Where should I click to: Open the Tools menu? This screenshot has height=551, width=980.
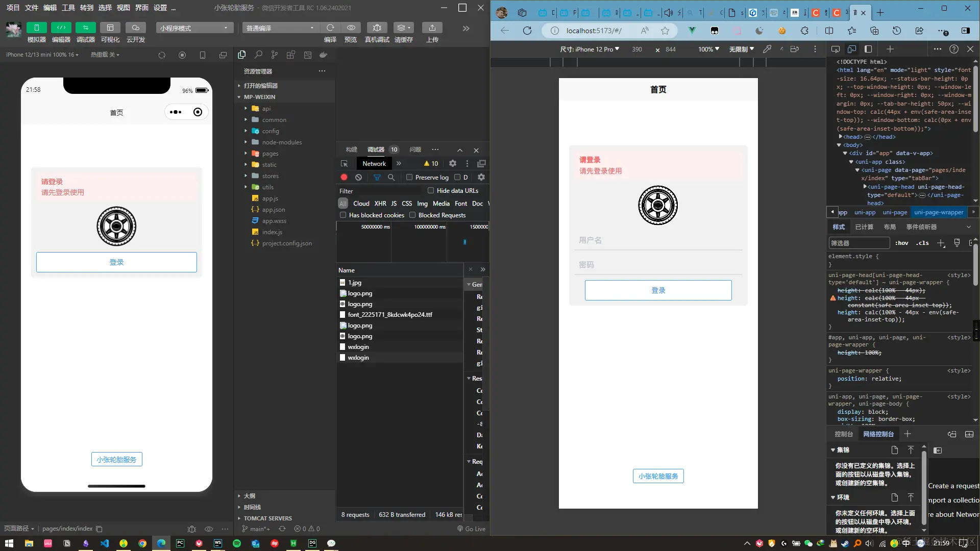[68, 8]
